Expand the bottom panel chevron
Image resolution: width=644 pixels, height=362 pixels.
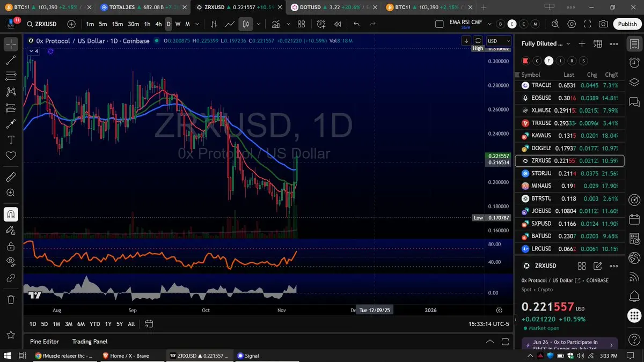point(489,341)
